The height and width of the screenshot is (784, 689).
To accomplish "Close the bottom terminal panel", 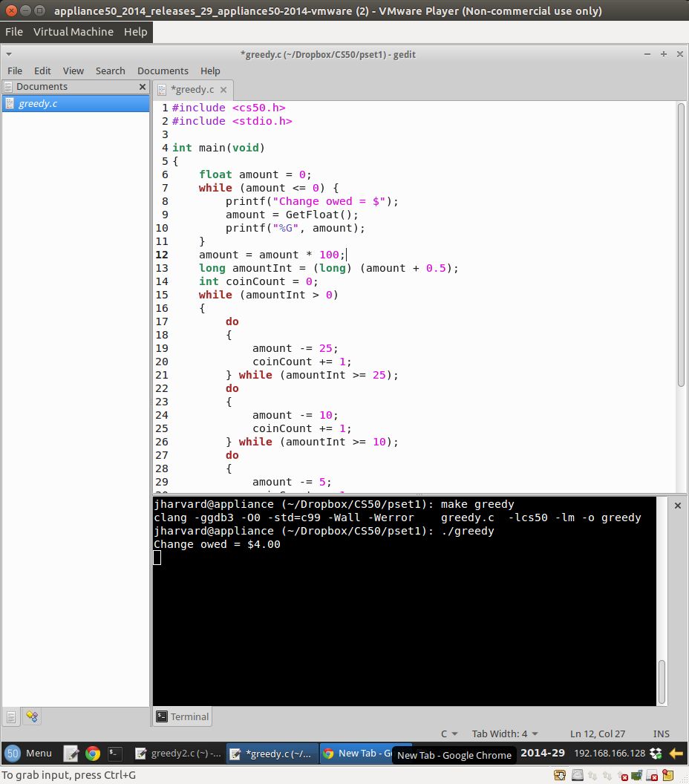I will [x=678, y=506].
